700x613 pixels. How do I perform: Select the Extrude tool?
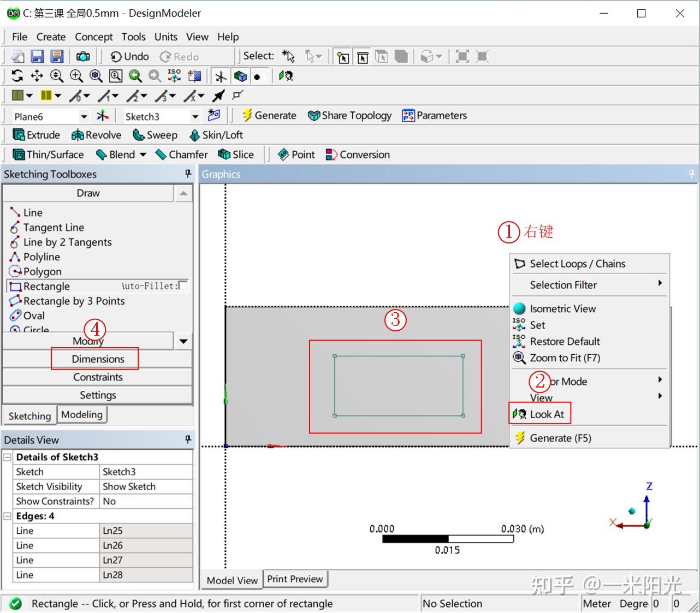pos(35,135)
